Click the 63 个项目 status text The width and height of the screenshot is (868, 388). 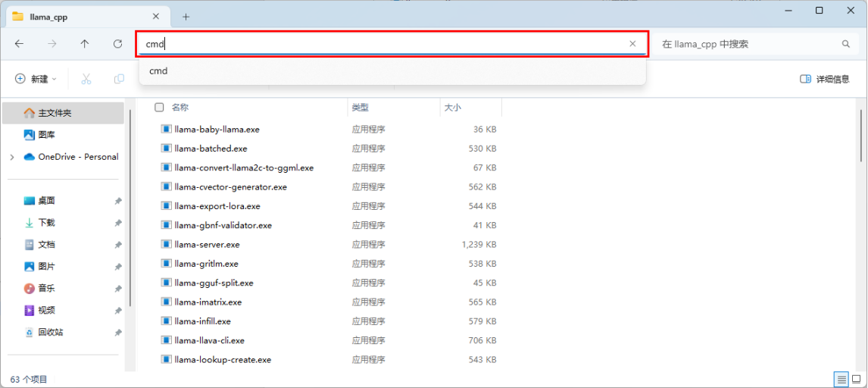click(29, 380)
